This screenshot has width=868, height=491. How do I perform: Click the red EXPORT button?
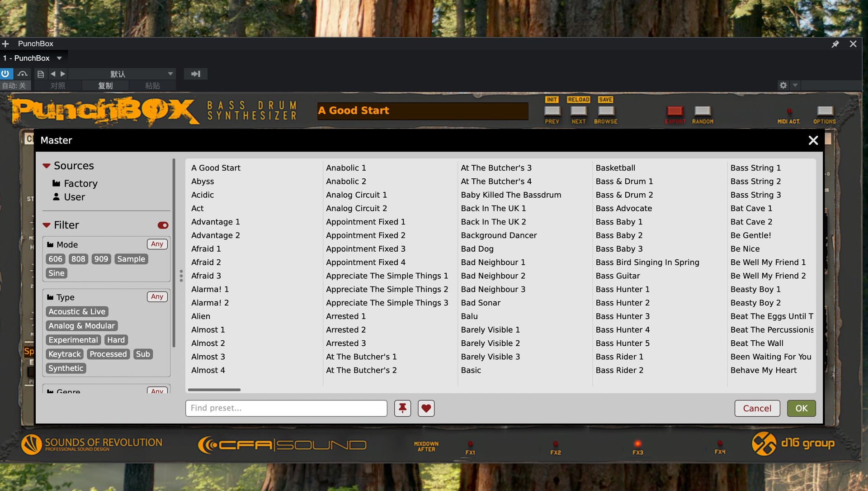(x=675, y=111)
